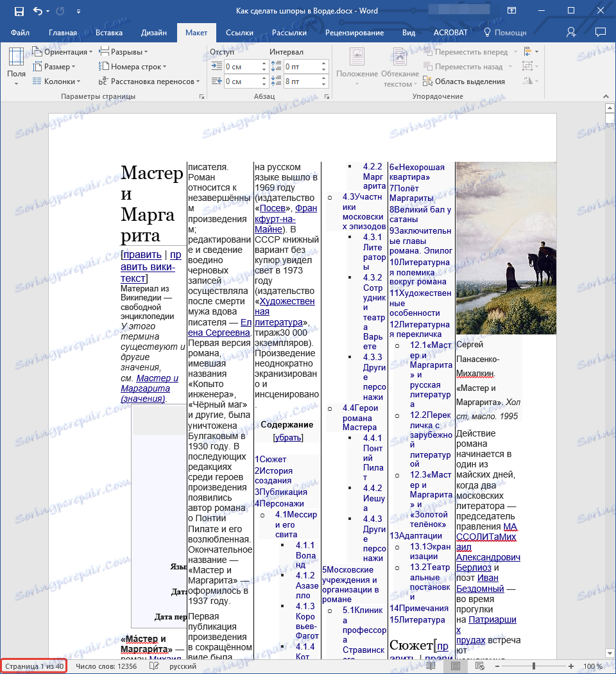The height and width of the screenshot is (674, 616).
Task: Switch to Print Layout view
Action: pos(456,666)
